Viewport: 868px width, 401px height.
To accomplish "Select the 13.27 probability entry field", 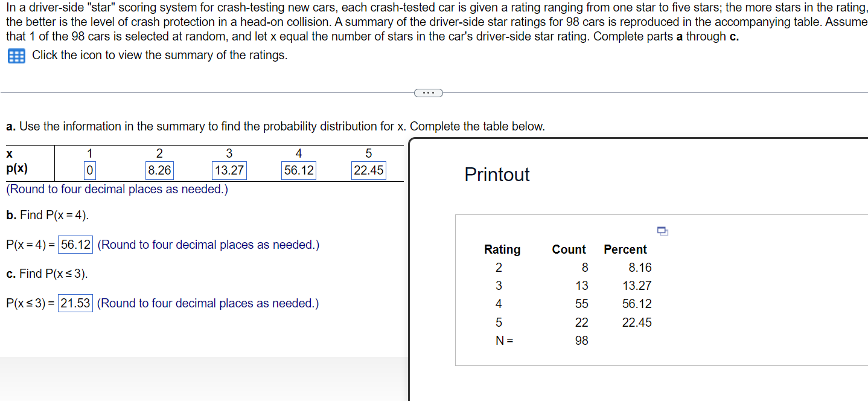I will [x=229, y=171].
